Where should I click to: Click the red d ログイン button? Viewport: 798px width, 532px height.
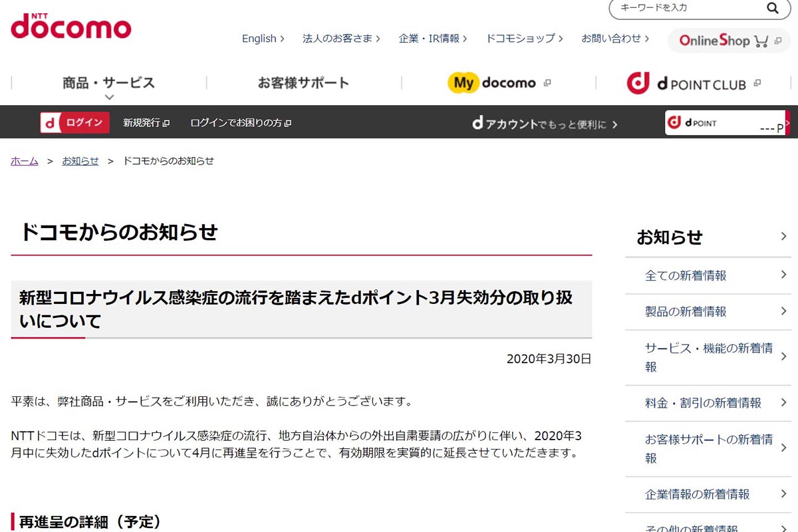point(74,123)
